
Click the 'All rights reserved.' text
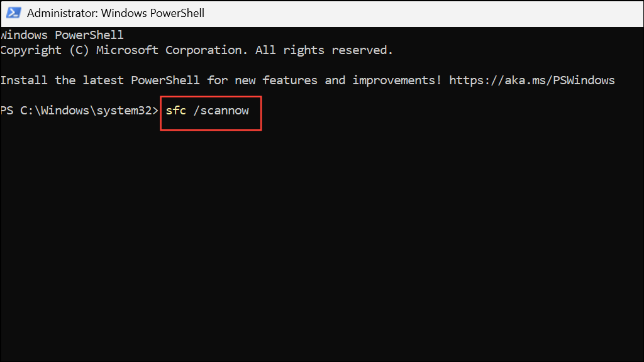[324, 50]
